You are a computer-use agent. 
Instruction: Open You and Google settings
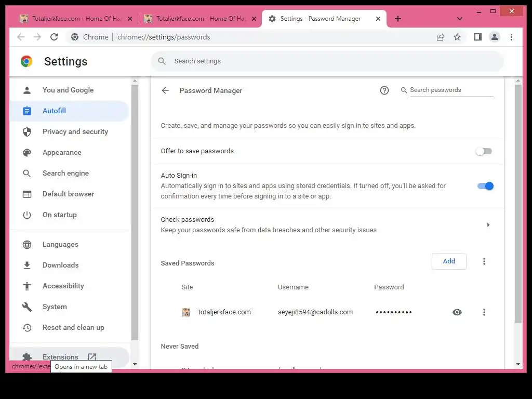click(70, 90)
